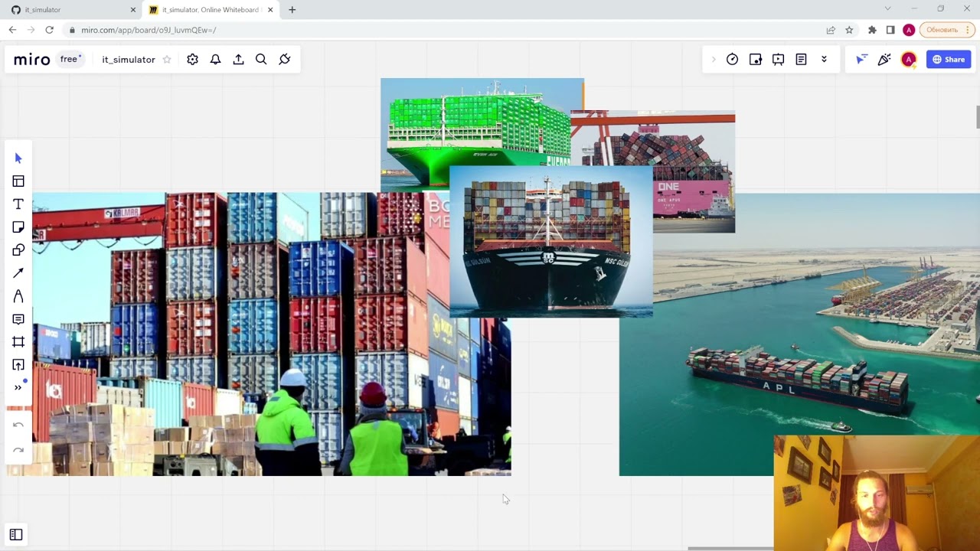Expand more tools double chevron
Viewport: 980px width, 551px height.
[18, 387]
